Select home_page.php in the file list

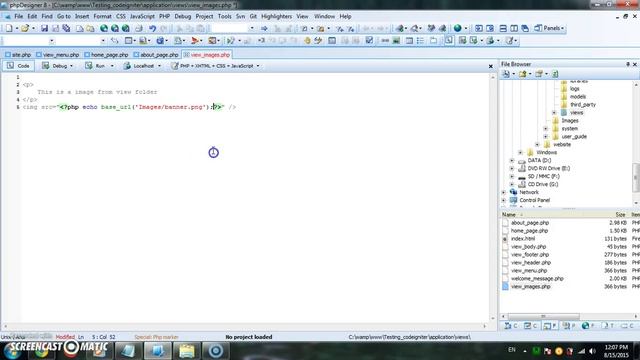529,231
